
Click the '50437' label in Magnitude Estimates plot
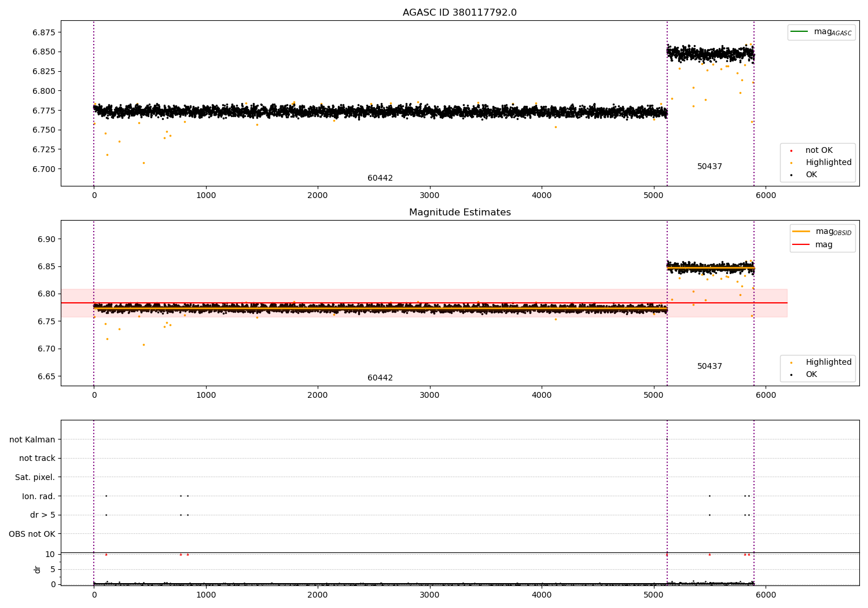coord(709,367)
